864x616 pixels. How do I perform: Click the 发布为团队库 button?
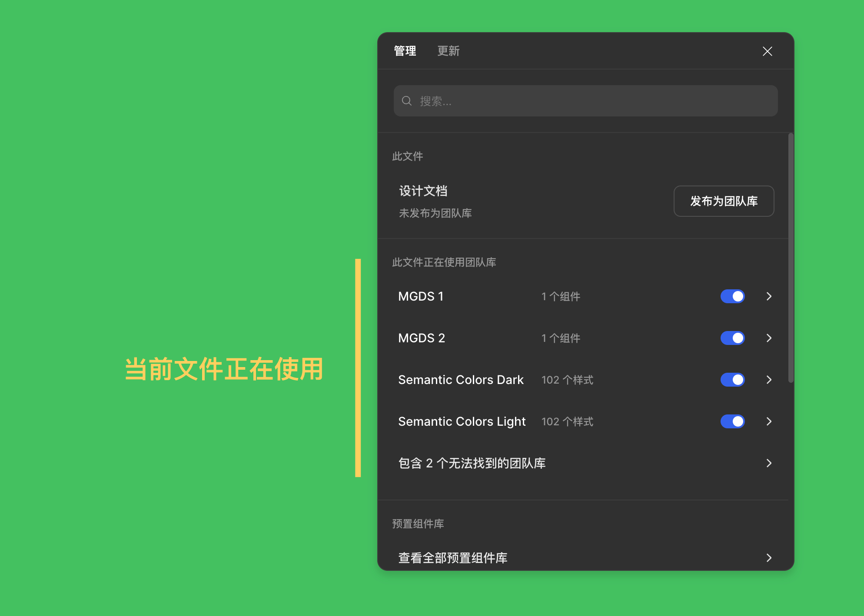pos(724,201)
